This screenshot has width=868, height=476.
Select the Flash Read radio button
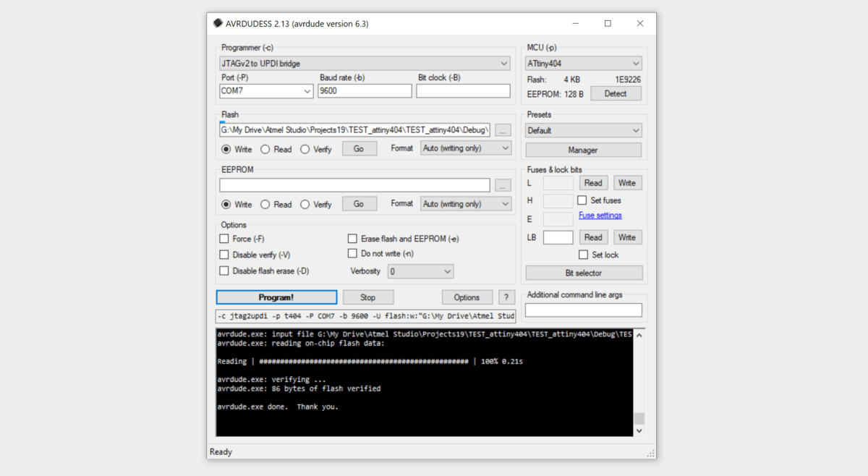click(265, 149)
